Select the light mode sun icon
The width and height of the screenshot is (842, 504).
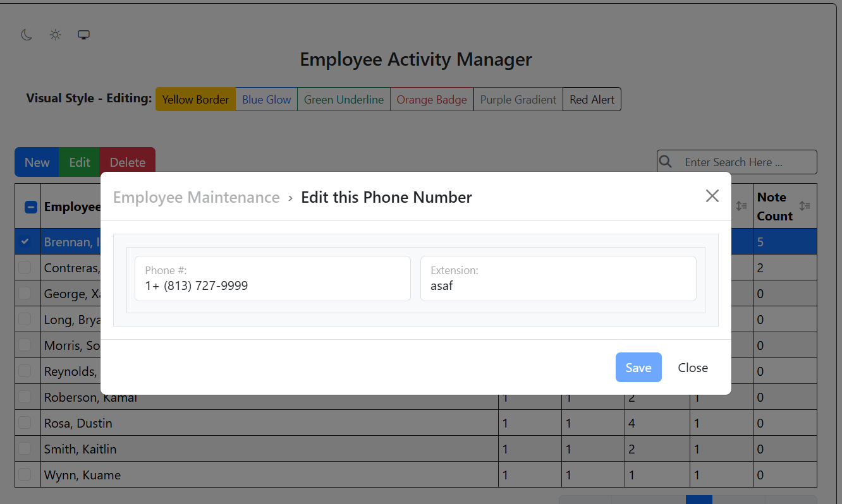(56, 35)
